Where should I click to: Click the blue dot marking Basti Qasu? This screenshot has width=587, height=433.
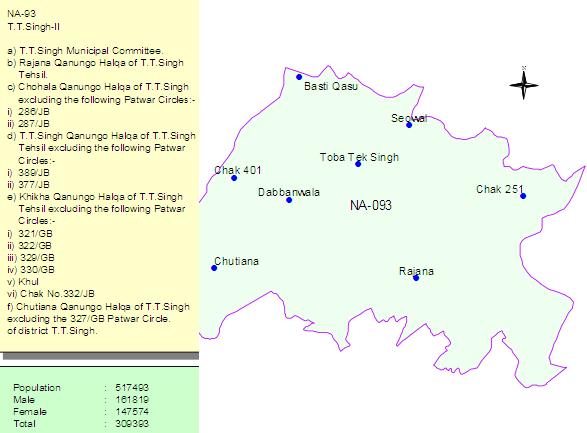tap(299, 77)
